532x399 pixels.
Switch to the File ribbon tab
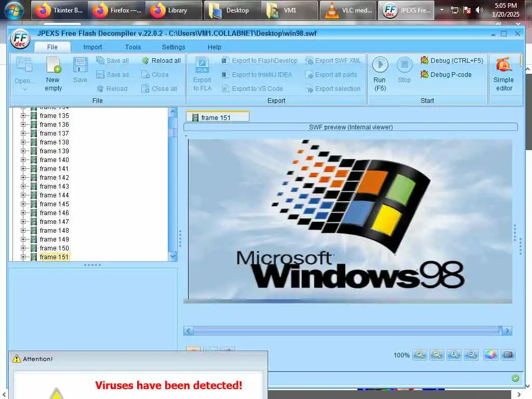click(x=52, y=47)
